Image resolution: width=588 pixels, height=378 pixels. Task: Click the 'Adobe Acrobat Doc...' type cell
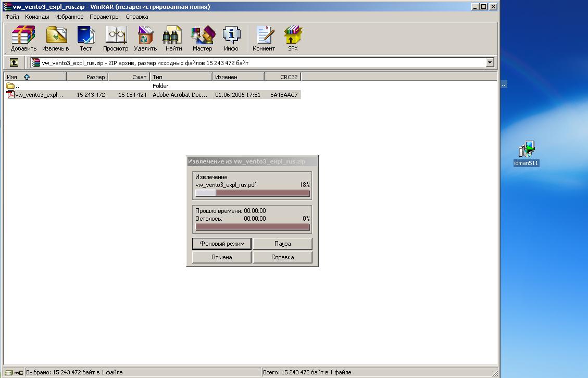[x=180, y=95]
